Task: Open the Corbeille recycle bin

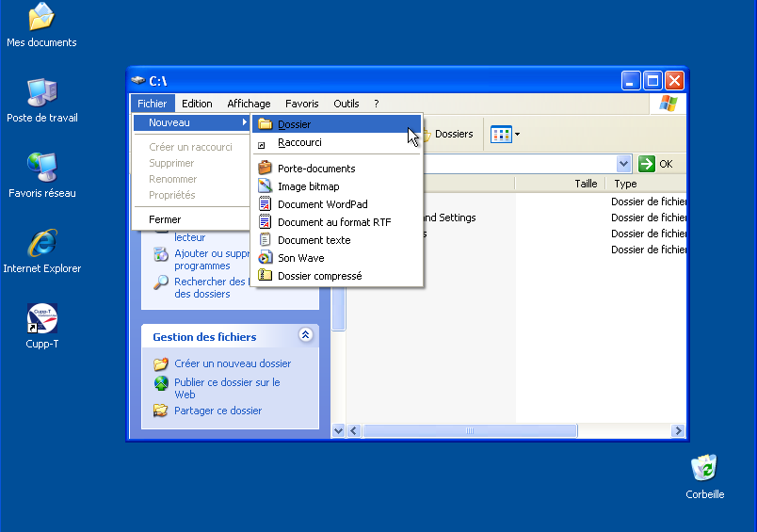Action: (x=704, y=470)
